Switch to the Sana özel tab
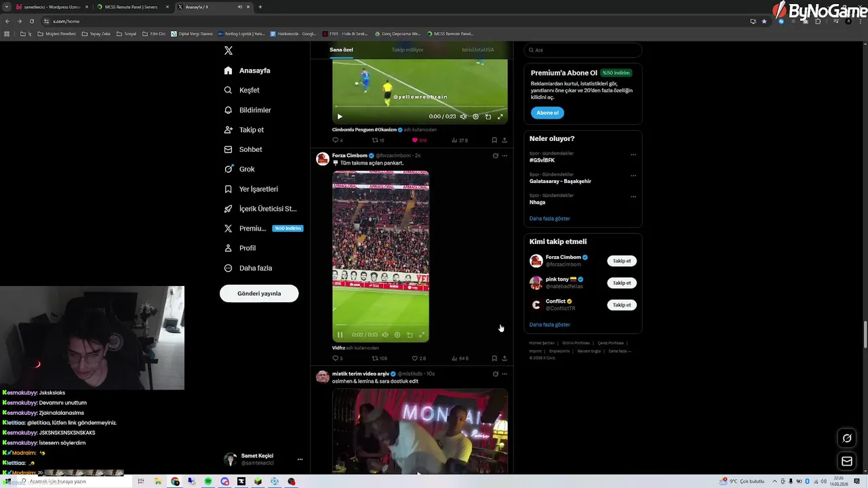 pos(341,49)
